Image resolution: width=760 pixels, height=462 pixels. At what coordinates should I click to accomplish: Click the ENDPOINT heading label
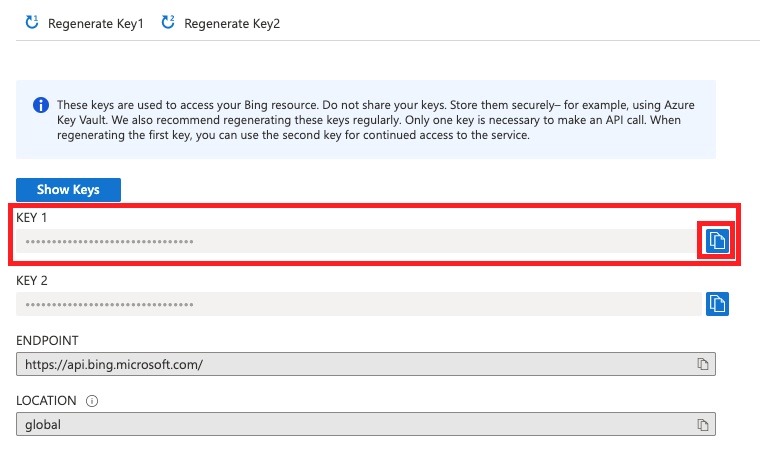click(x=47, y=341)
